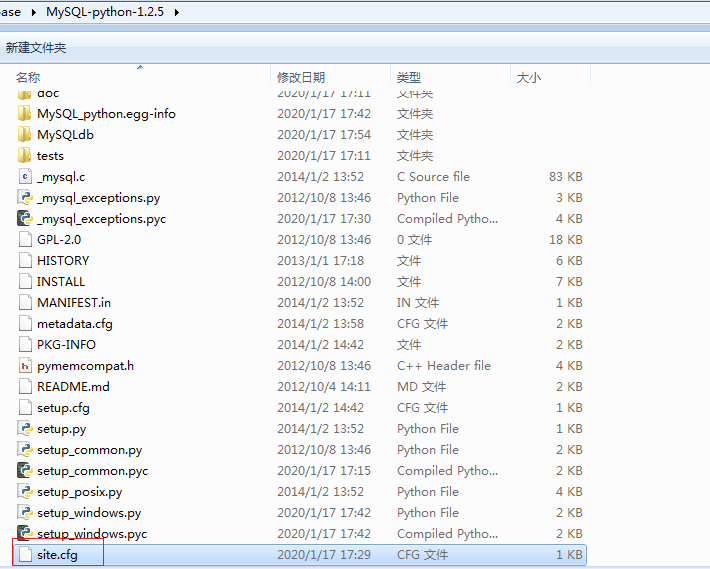Select the MySQL_python.egg-info folder name

(x=106, y=114)
